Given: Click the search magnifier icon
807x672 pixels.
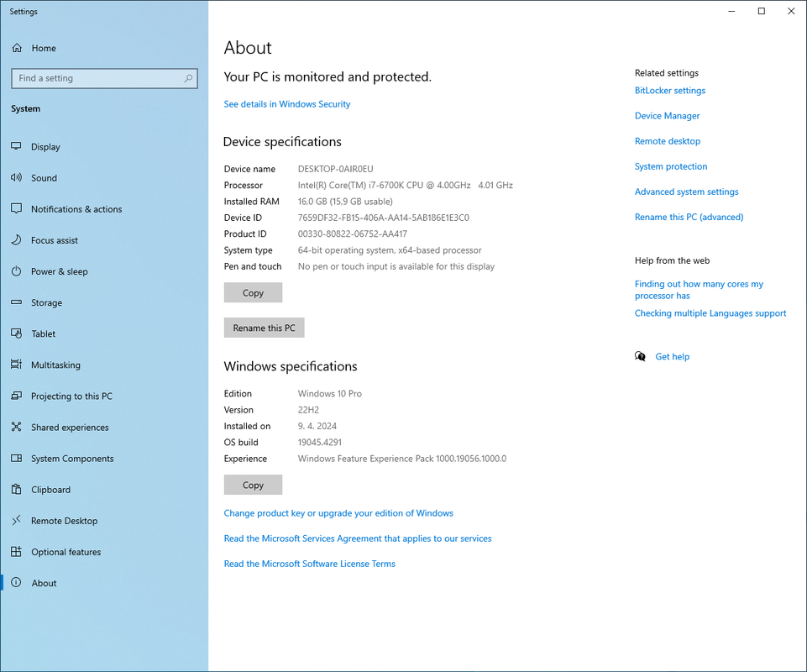Looking at the screenshot, I should [x=188, y=78].
